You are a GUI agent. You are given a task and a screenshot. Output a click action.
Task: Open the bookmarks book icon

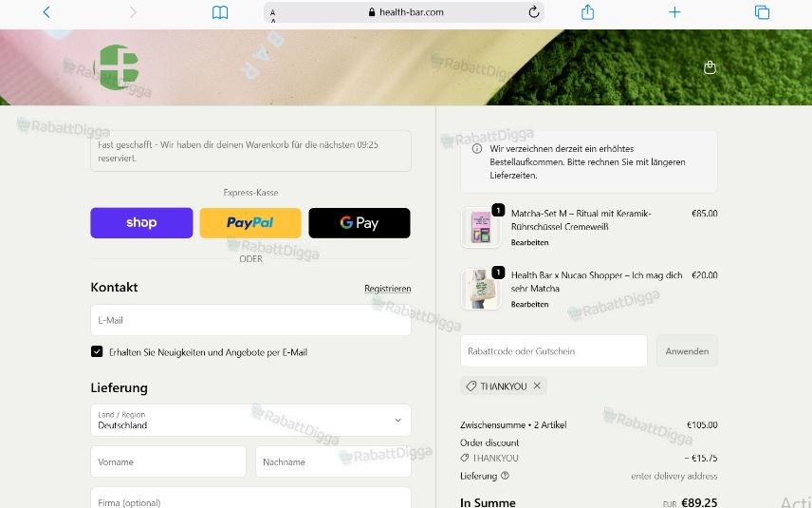(x=220, y=12)
